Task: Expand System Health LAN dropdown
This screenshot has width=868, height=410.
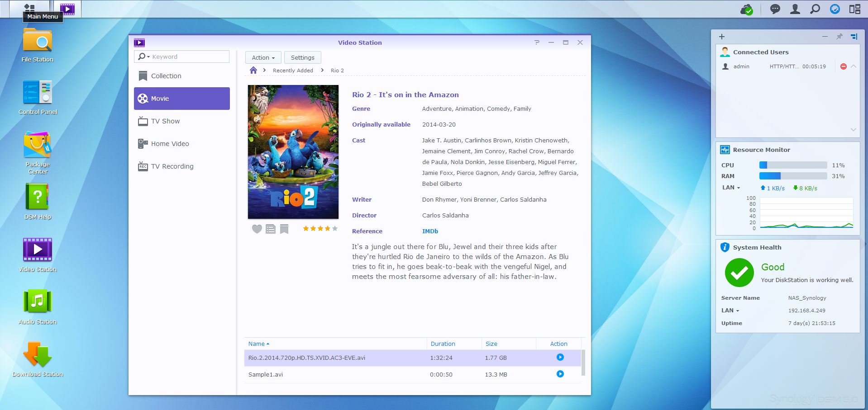Action: click(730, 311)
